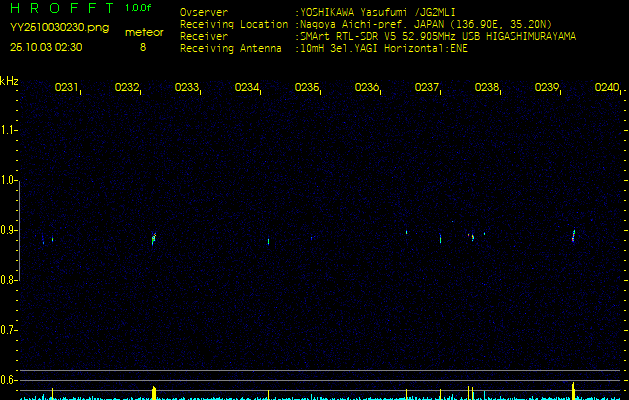Select the 1.1 frequency axis label
The height and width of the screenshot is (400, 629).
pos(9,130)
